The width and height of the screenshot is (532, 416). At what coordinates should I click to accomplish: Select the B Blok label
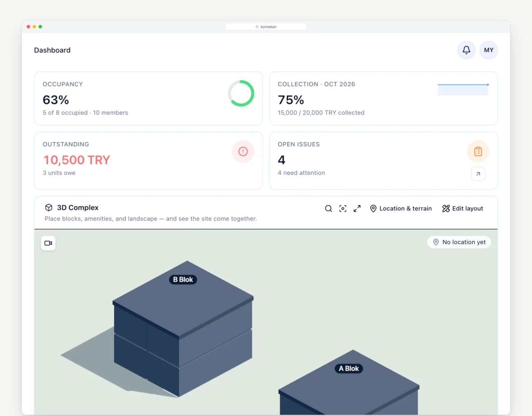click(183, 280)
